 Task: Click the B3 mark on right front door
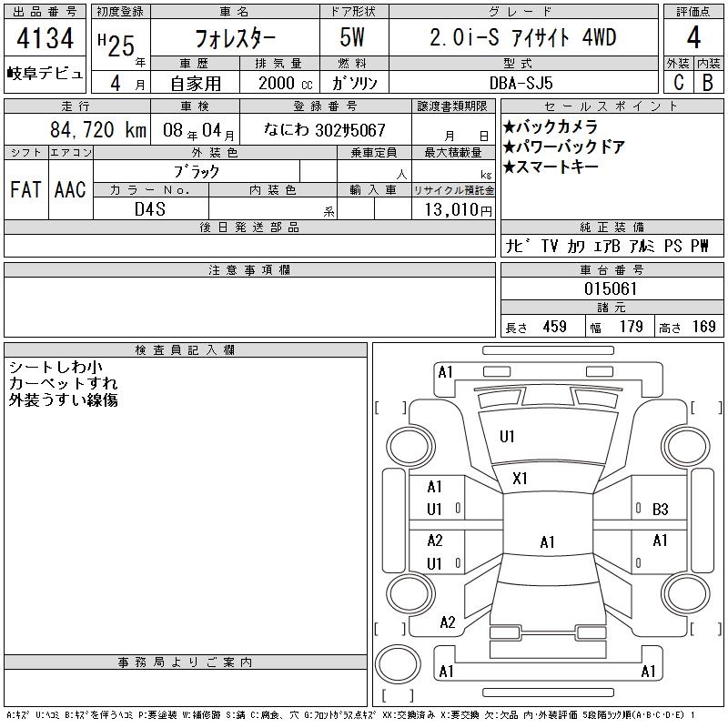pyautogui.click(x=661, y=510)
